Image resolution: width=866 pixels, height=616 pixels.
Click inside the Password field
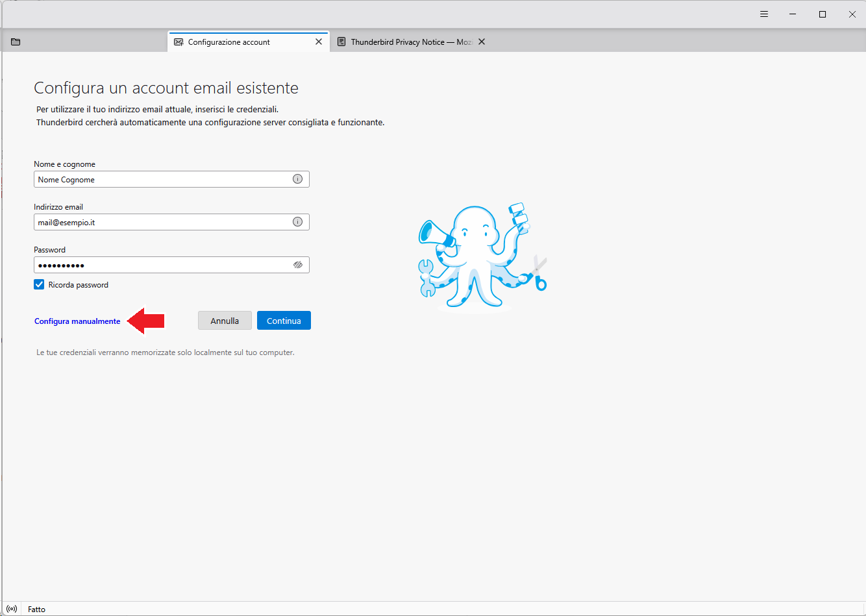162,265
